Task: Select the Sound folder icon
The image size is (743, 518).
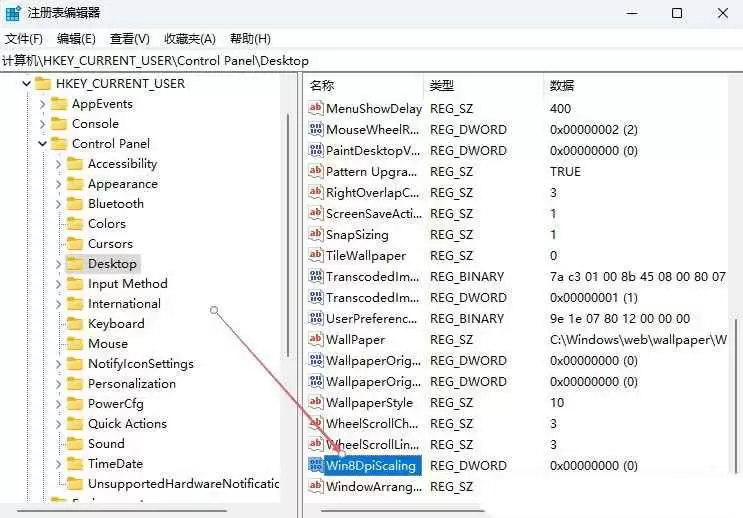Action: pyautogui.click(x=75, y=444)
